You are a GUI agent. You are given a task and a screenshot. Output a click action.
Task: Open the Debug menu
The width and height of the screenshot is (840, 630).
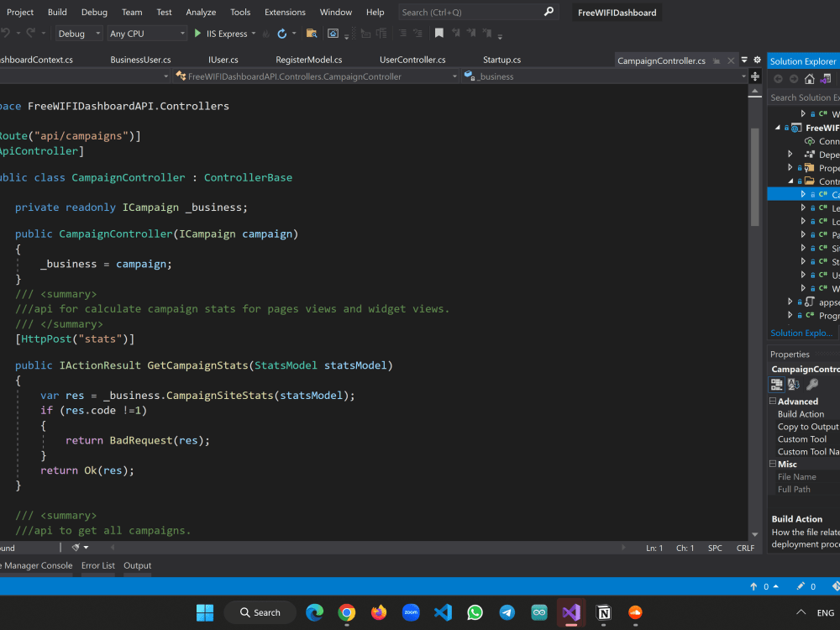pos(94,12)
